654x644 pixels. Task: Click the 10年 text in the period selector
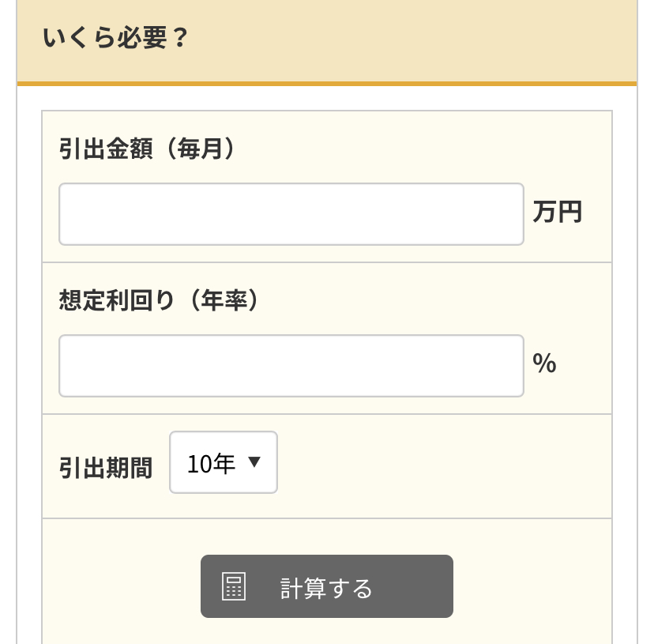[211, 464]
